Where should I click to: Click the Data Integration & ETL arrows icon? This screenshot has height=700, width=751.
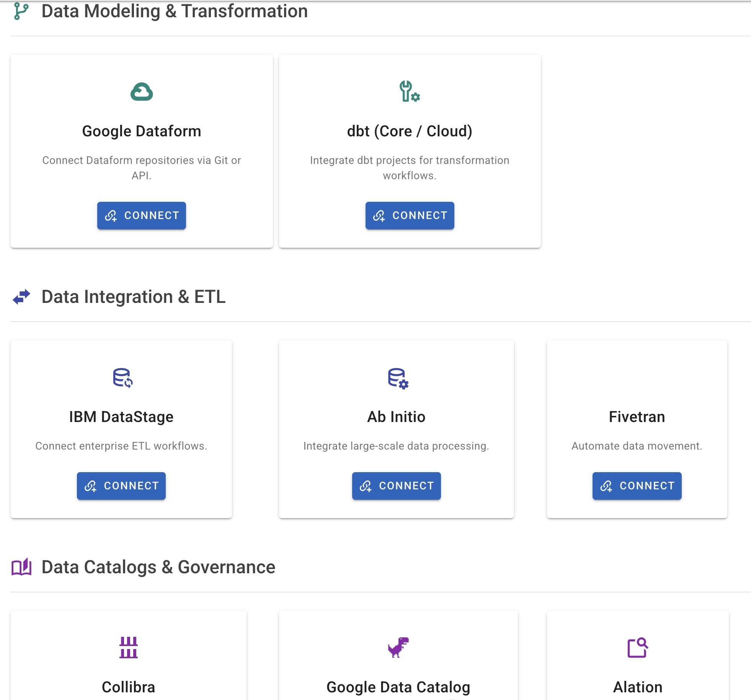click(21, 296)
